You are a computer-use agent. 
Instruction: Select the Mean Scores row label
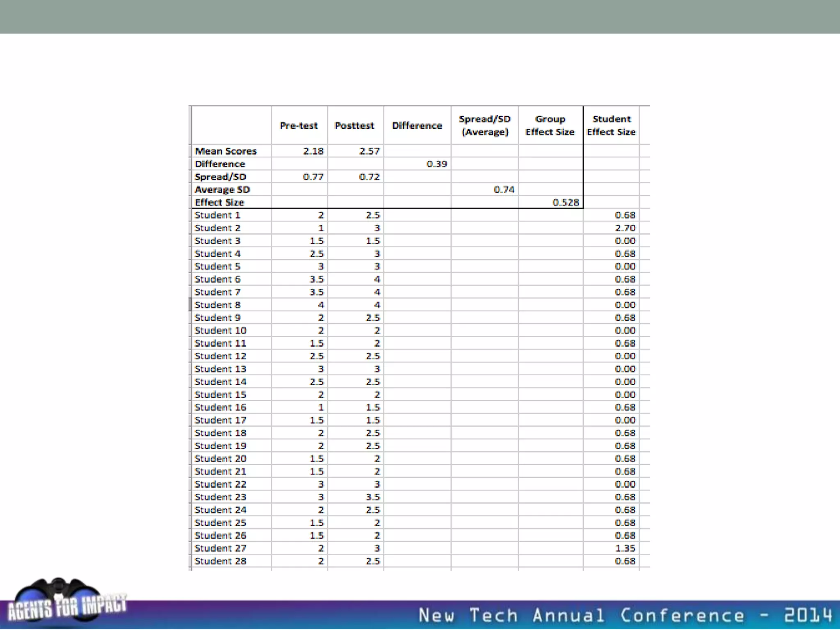226,151
